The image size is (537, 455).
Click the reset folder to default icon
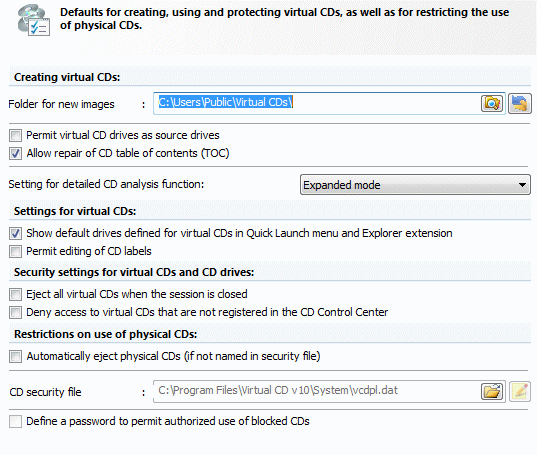pos(520,103)
